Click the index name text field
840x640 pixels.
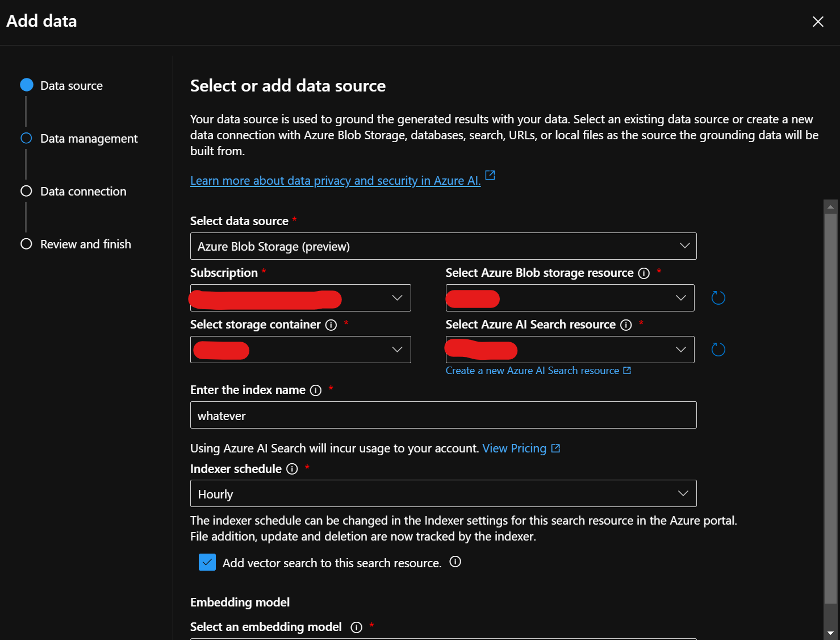[443, 415]
